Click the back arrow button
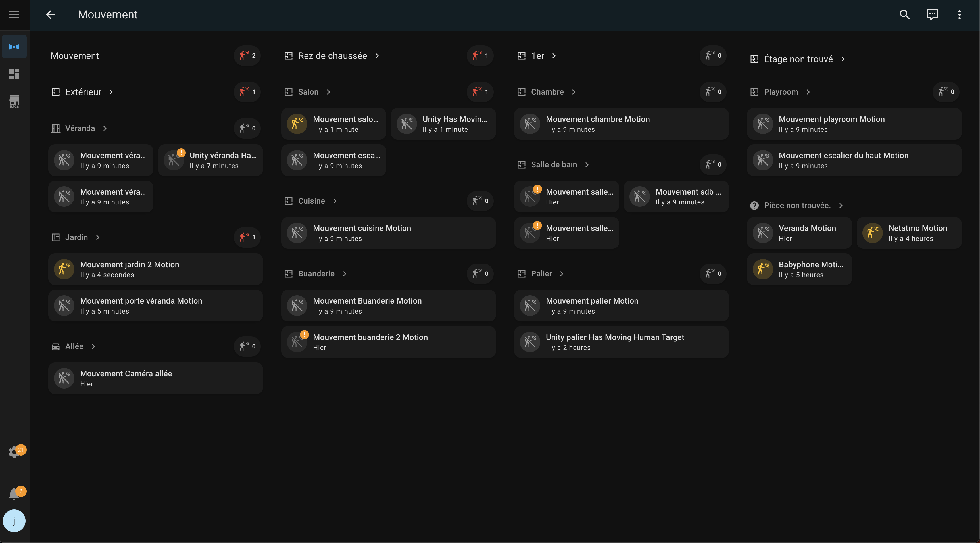The image size is (980, 543). 51,14
